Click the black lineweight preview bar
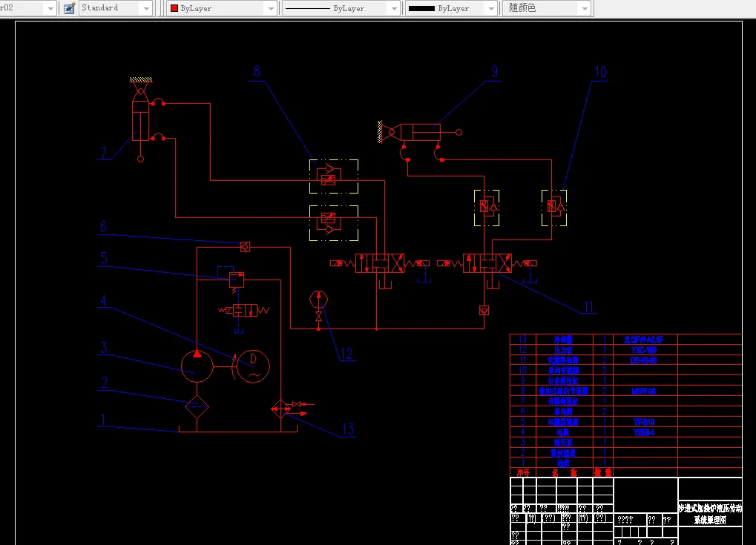 pyautogui.click(x=421, y=8)
